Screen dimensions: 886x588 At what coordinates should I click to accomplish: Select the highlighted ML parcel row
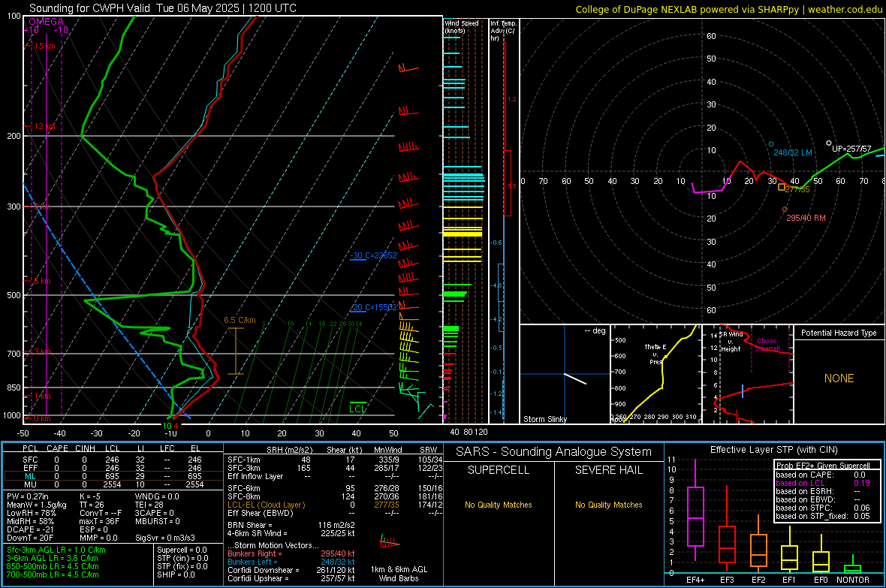113,476
